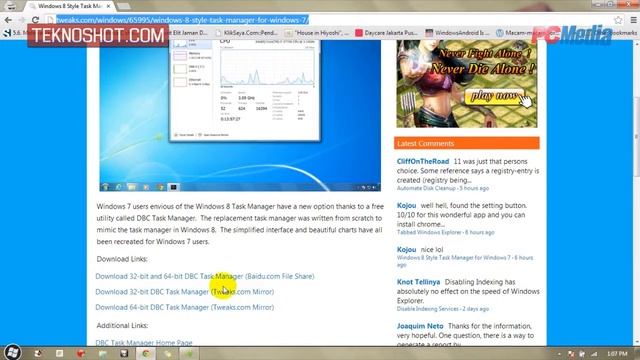Click the red taskbar application icon

tap(81, 353)
